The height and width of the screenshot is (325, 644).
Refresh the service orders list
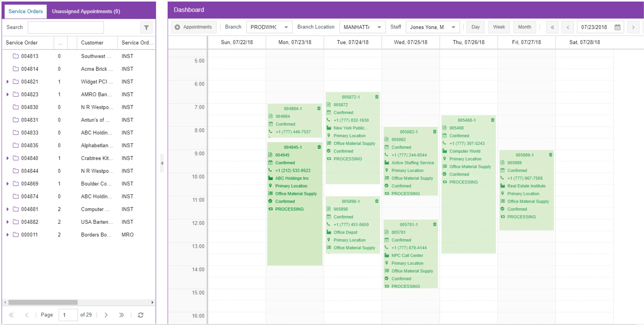[x=140, y=315]
